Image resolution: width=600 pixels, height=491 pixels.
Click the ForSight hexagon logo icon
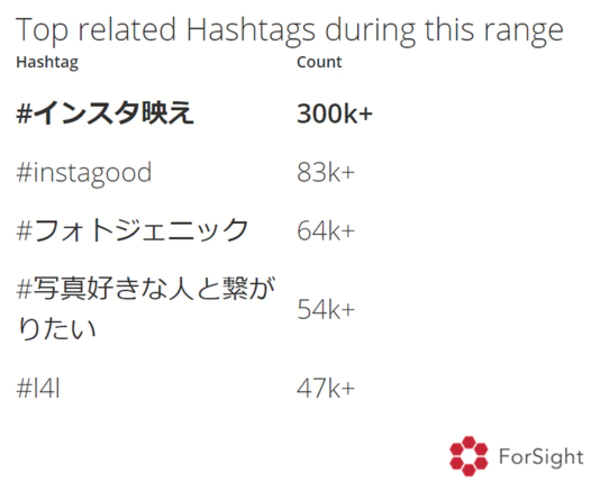468,456
